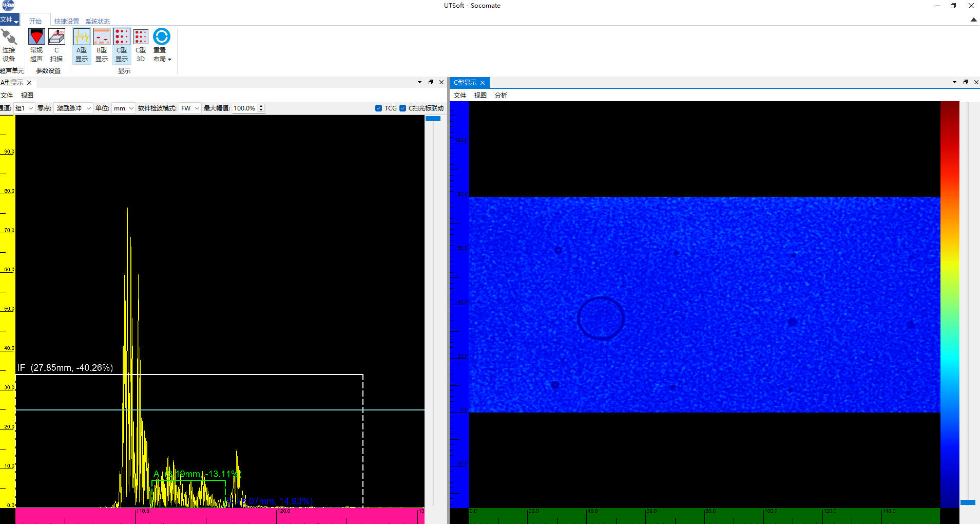
Task: Open the blue 文件 application menu button
Action: 9,20
